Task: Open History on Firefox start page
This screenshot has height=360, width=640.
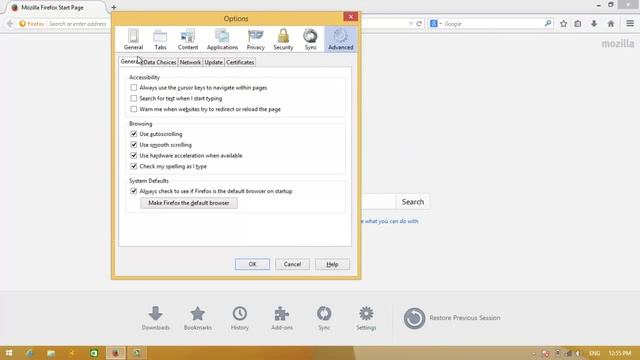Action: click(240, 318)
